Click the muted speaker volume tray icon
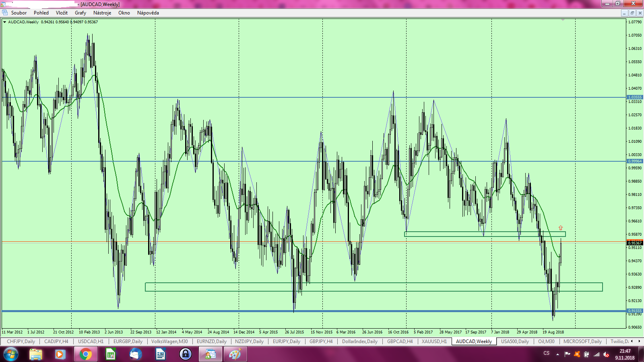644x362 pixels. click(606, 354)
